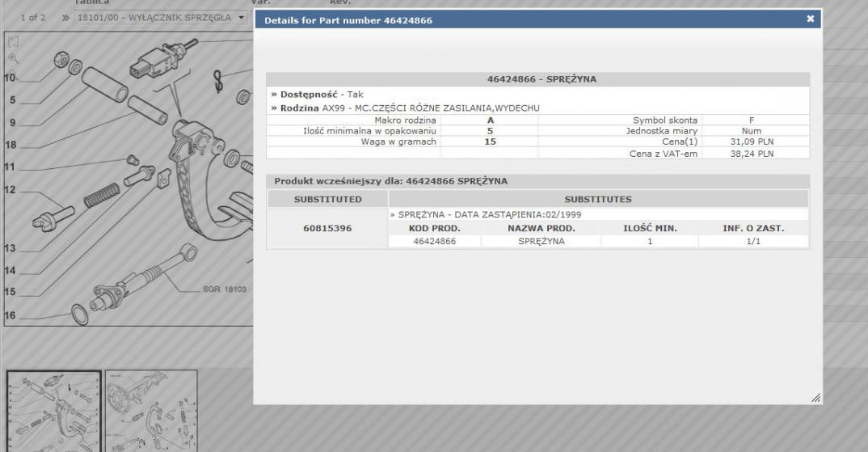
Task: Open the table selection dropdown 18101/00
Action: [x=161, y=17]
